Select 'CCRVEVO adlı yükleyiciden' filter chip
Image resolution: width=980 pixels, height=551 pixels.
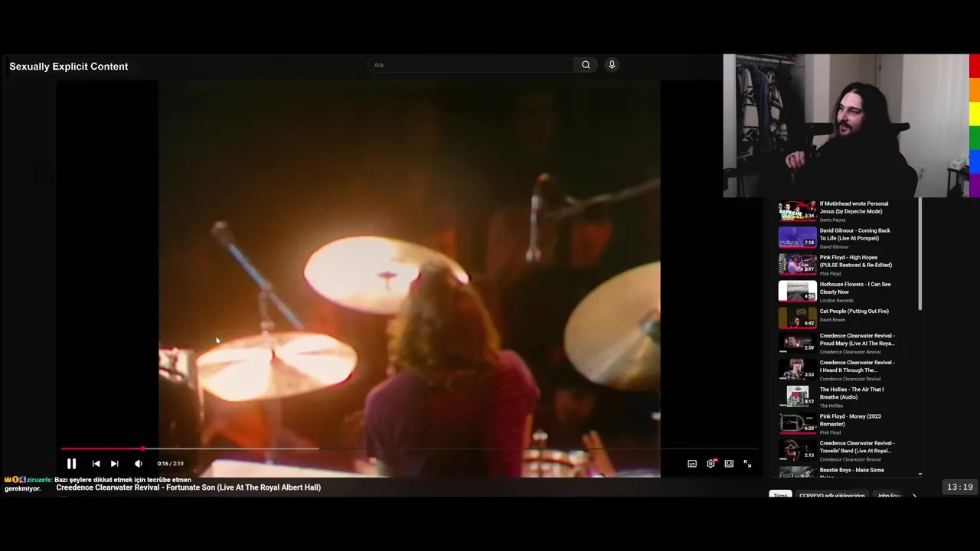[832, 495]
